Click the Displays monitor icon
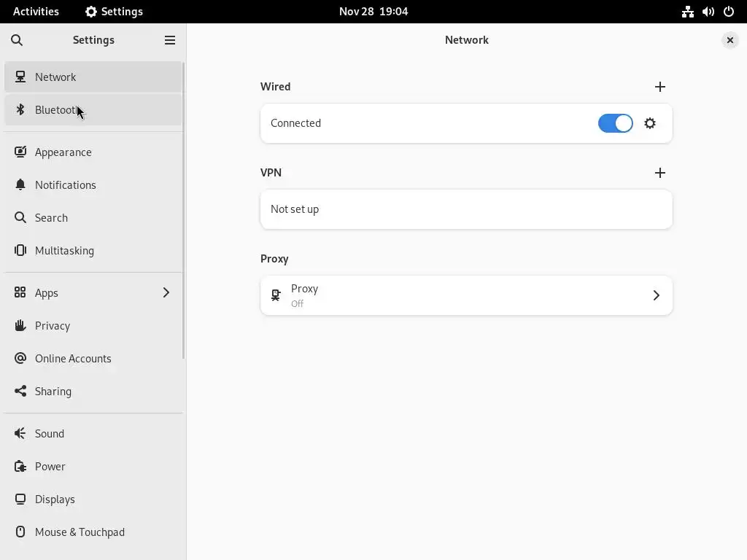 [20, 499]
